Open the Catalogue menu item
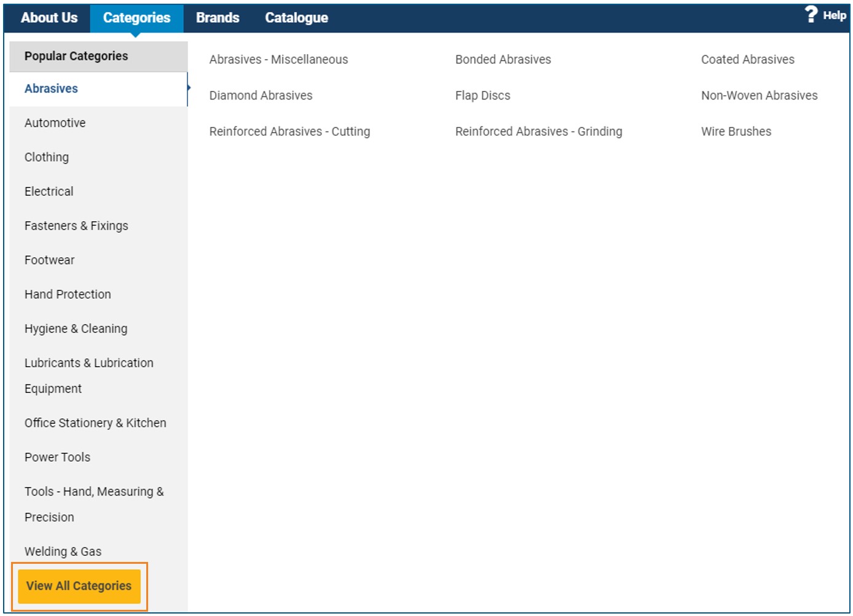This screenshot has height=616, width=853. point(296,18)
